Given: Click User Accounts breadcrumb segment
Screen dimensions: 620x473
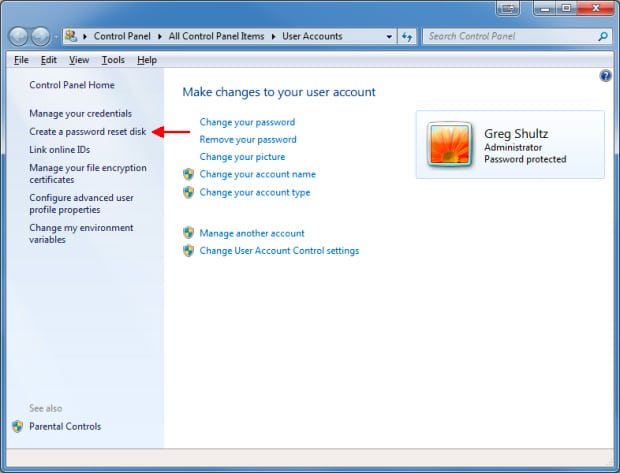Looking at the screenshot, I should click(312, 36).
